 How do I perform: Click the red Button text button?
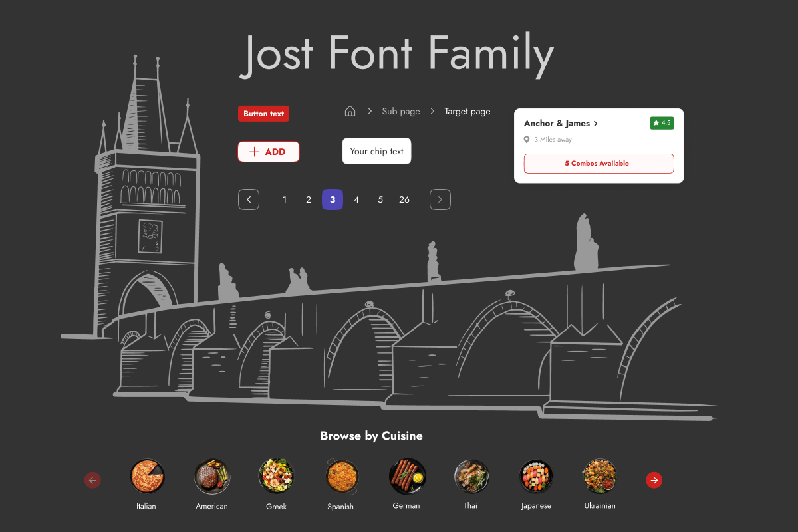(x=263, y=114)
